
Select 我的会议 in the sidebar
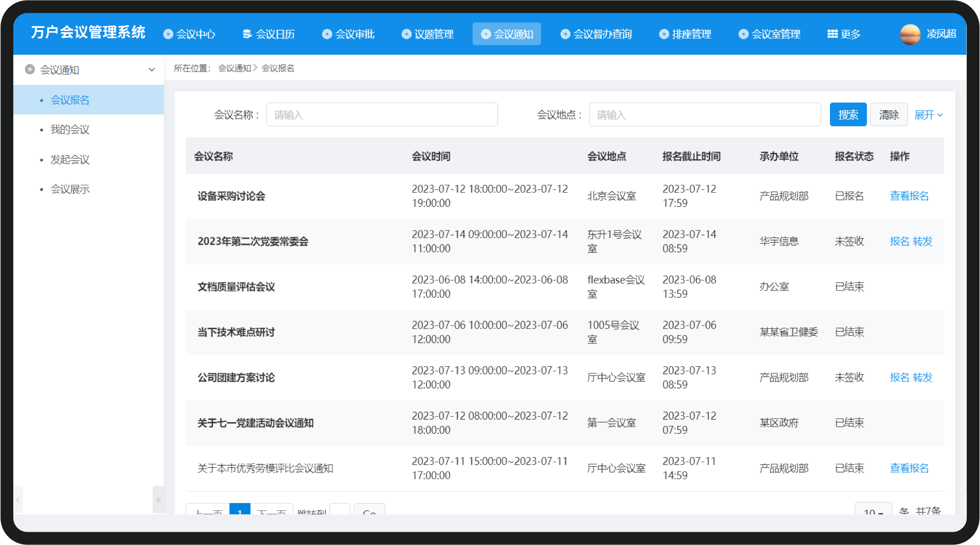click(70, 130)
